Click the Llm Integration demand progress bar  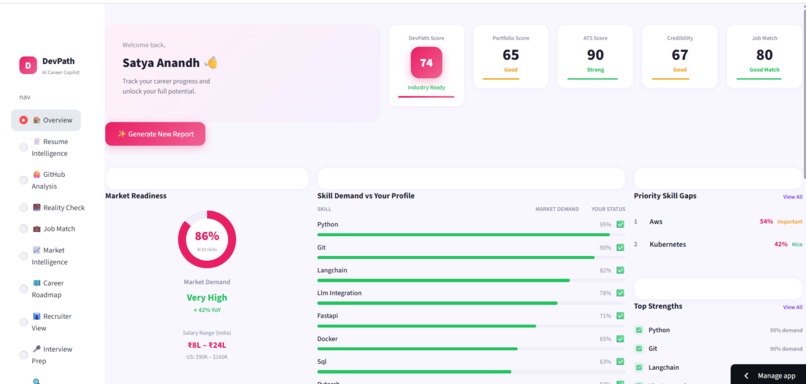(471, 303)
